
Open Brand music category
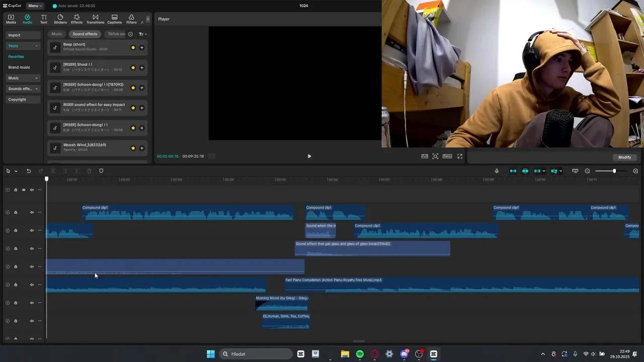(19, 67)
